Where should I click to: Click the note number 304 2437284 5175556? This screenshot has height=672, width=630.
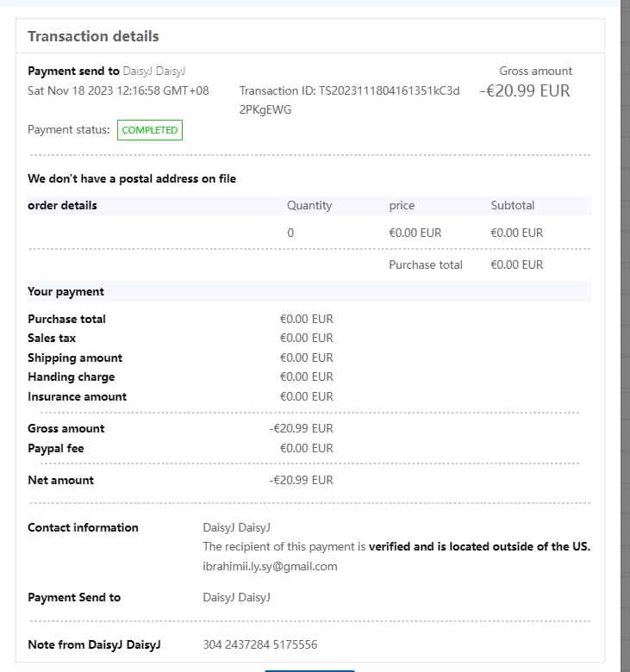tap(259, 644)
